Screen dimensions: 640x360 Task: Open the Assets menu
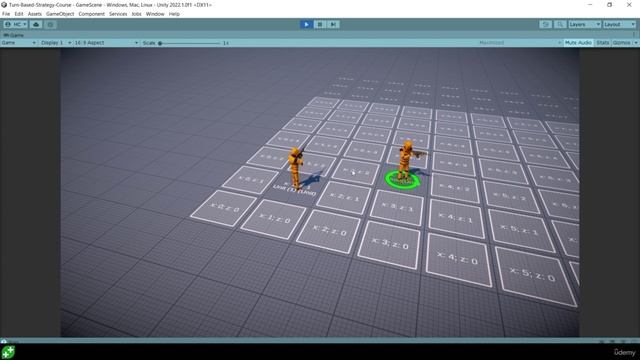pos(35,14)
